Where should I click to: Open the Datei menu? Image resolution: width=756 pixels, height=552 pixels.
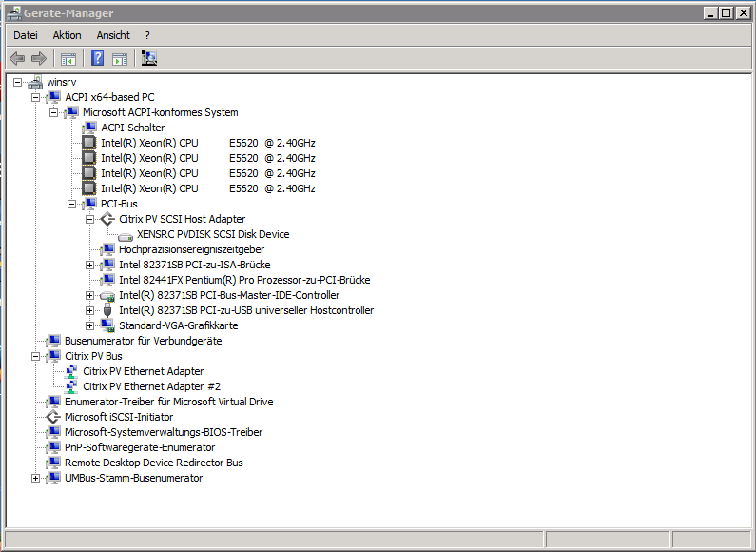[26, 35]
